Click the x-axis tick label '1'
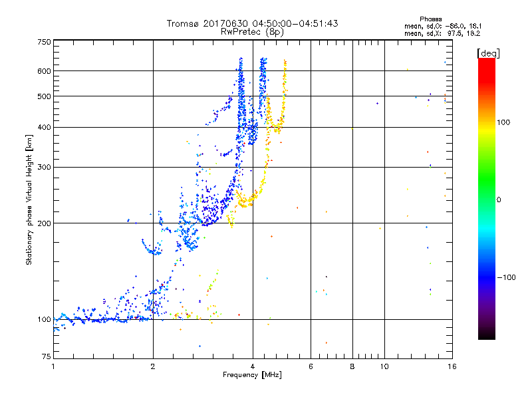 coord(53,366)
